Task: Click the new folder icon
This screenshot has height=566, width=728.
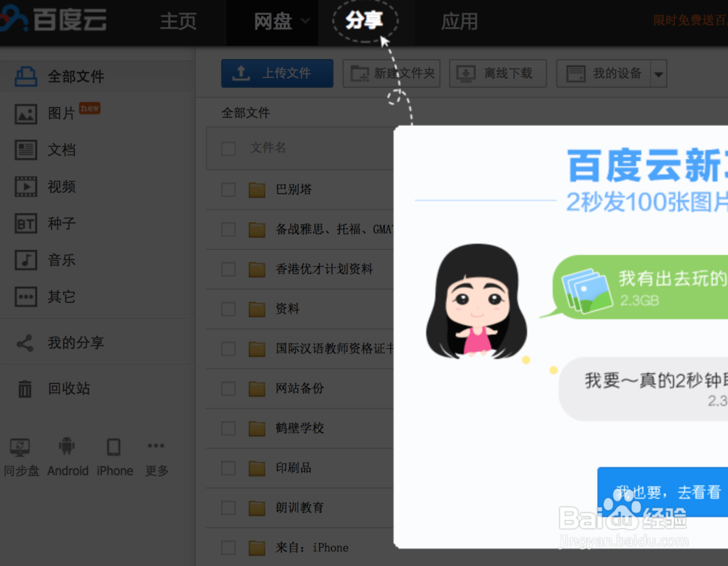Action: point(360,74)
